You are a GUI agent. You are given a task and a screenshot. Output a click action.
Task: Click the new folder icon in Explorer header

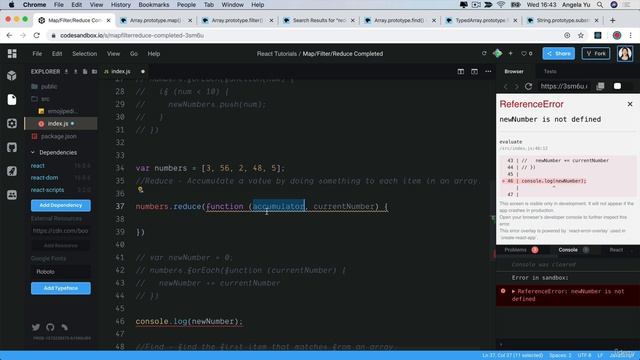pyautogui.click(x=94, y=71)
